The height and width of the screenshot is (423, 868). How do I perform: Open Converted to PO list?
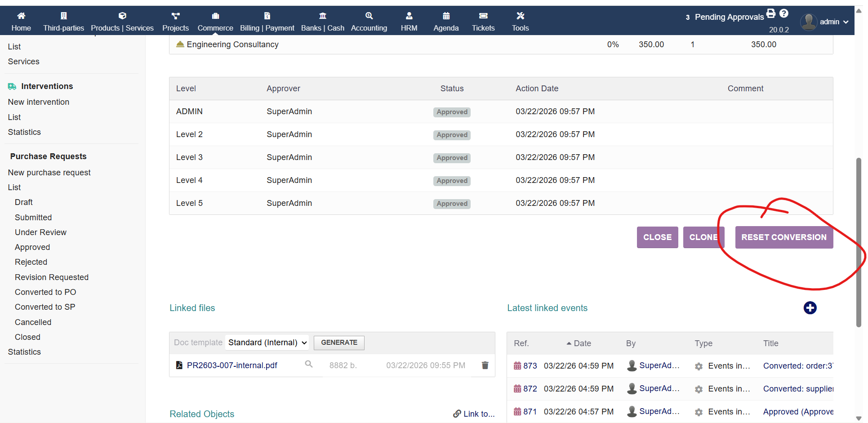tap(45, 292)
